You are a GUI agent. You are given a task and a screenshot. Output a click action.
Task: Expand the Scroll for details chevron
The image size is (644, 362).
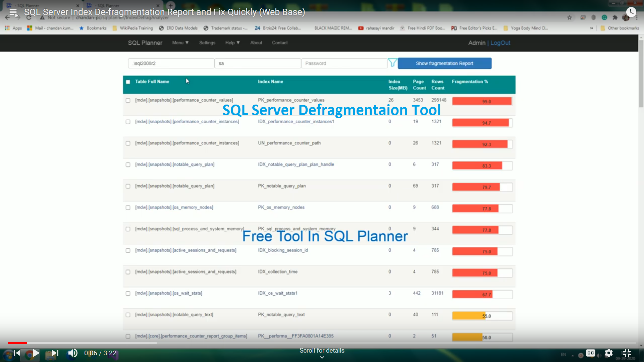pyautogui.click(x=322, y=357)
